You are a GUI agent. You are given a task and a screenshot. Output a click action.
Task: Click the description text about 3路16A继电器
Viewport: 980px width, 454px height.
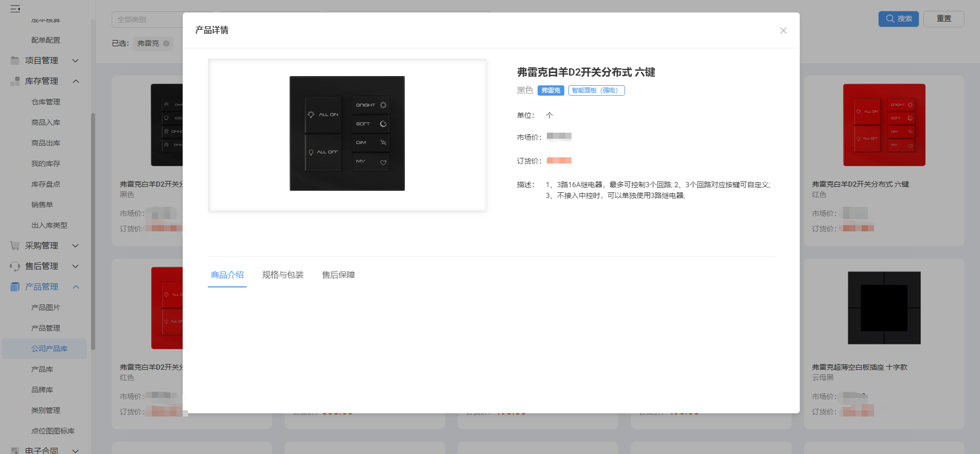click(x=658, y=190)
